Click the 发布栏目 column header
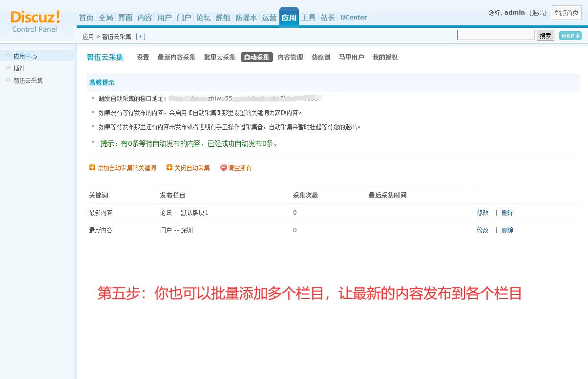The image size is (588, 379). [172, 195]
